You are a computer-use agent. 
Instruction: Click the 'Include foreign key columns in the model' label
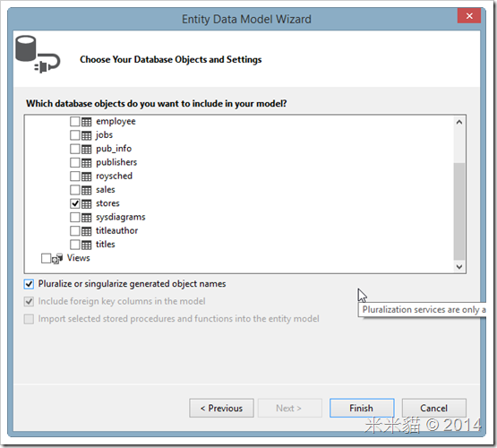pos(122,301)
